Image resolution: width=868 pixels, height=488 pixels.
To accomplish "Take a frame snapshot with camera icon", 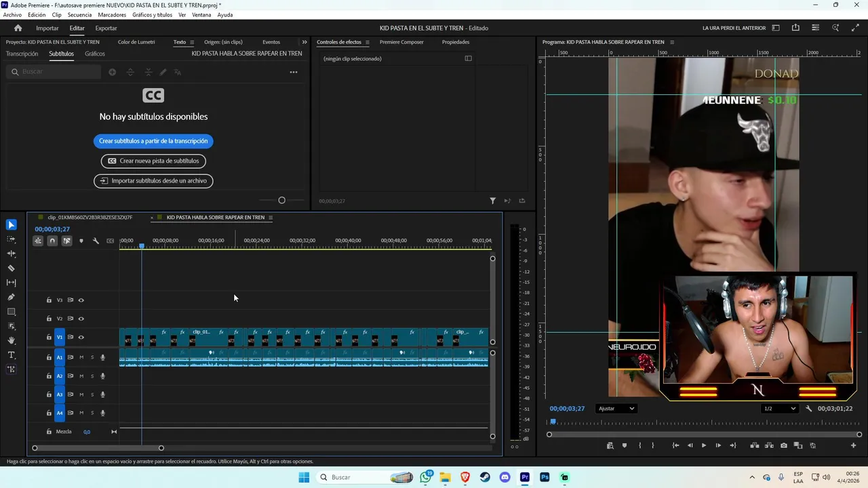I will coord(784,445).
